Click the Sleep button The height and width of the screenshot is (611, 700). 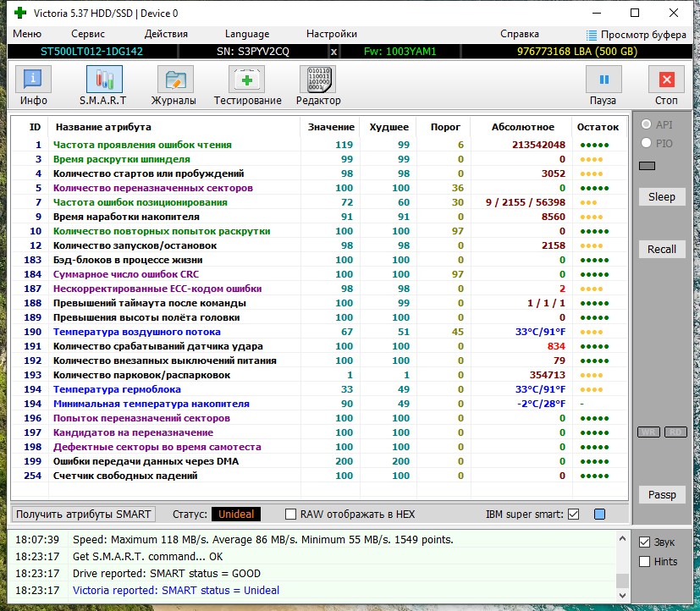click(662, 197)
